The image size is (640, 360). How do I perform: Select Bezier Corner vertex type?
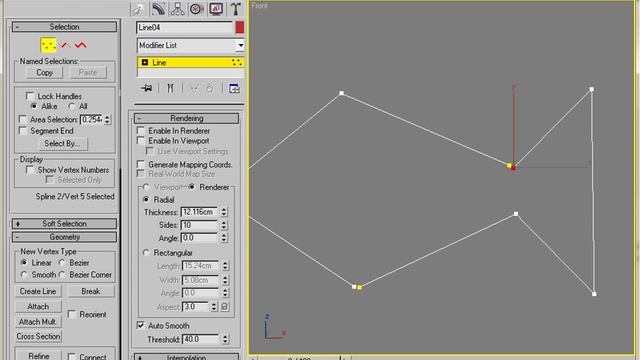[62, 274]
